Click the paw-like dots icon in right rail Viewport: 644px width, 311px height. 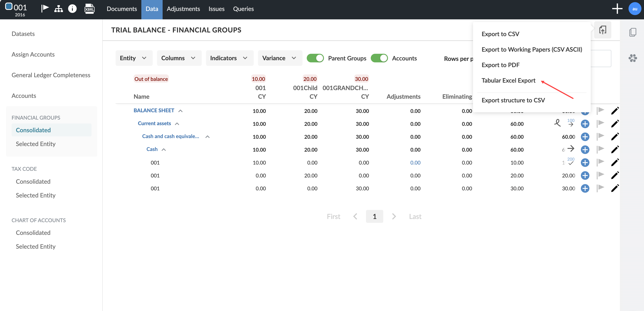tap(632, 58)
